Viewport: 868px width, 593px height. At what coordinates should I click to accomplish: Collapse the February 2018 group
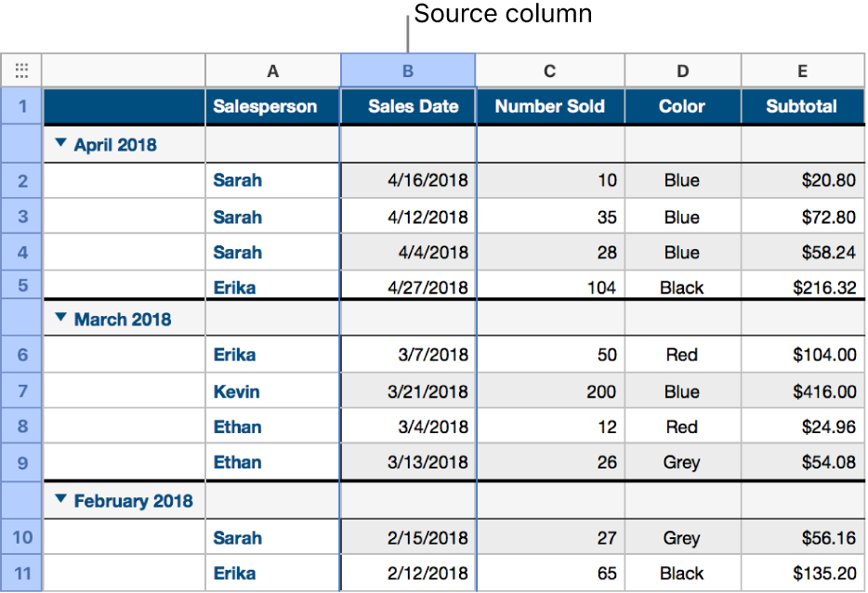pyautogui.click(x=59, y=500)
